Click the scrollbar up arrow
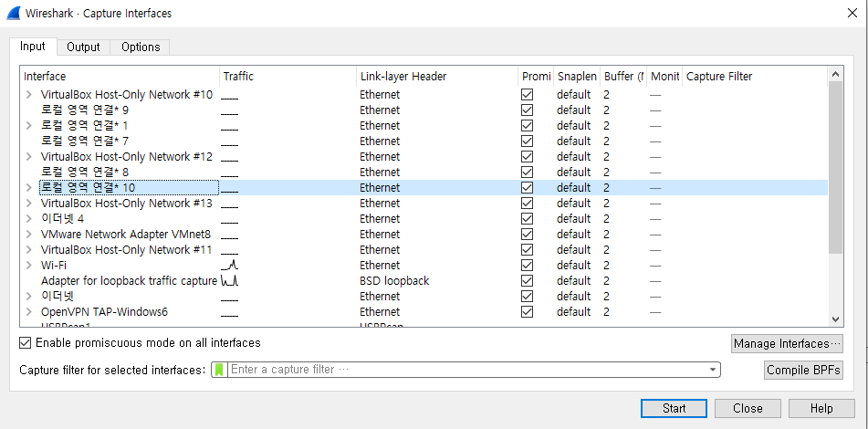This screenshot has width=868, height=429. point(835,74)
